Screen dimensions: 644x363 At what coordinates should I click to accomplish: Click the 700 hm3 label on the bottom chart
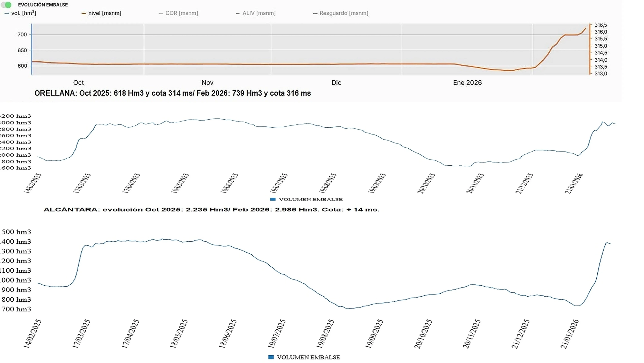(x=16, y=309)
